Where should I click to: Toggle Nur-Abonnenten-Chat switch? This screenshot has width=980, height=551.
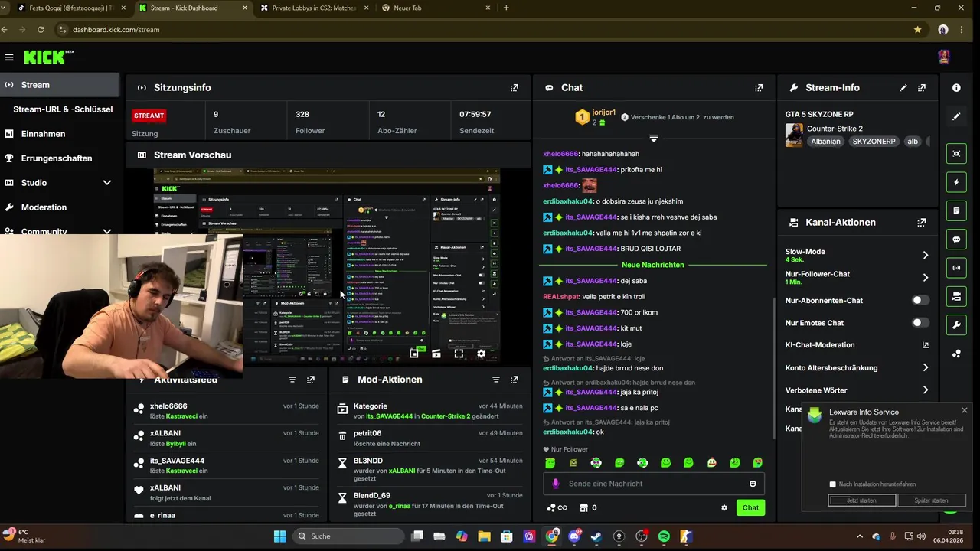coord(921,301)
